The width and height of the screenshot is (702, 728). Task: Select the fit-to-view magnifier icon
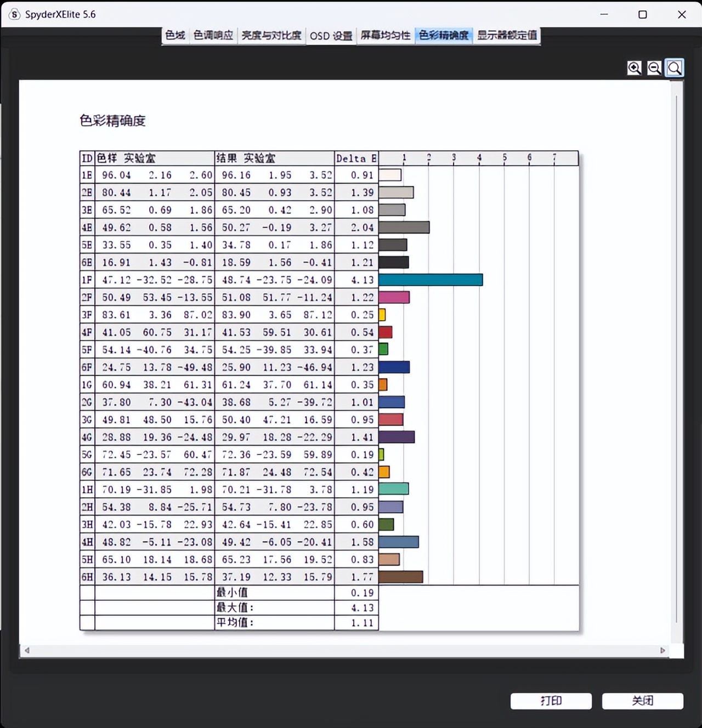[674, 67]
